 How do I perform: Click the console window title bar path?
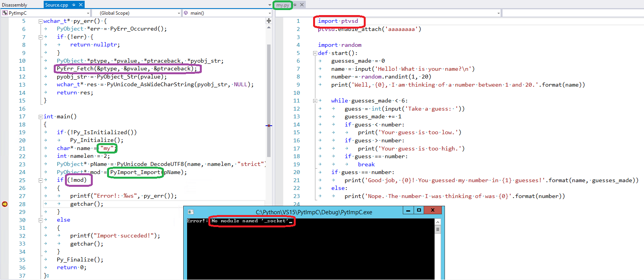tap(314, 212)
